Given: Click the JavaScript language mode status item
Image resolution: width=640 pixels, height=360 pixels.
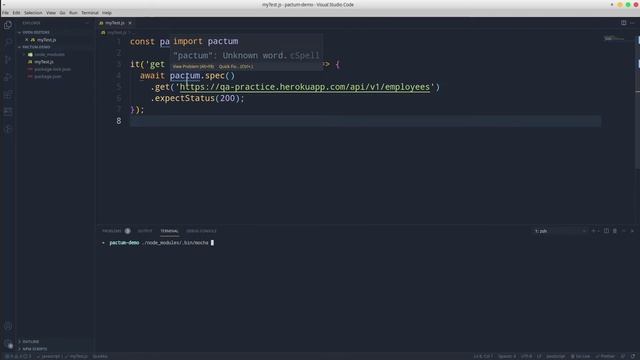Looking at the screenshot, I should point(556,356).
